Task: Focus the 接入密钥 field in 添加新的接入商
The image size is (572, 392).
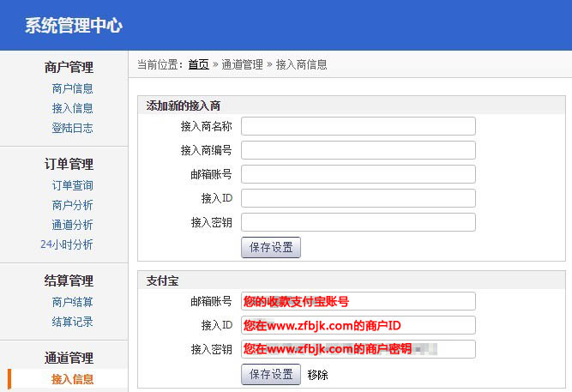Action: point(358,222)
